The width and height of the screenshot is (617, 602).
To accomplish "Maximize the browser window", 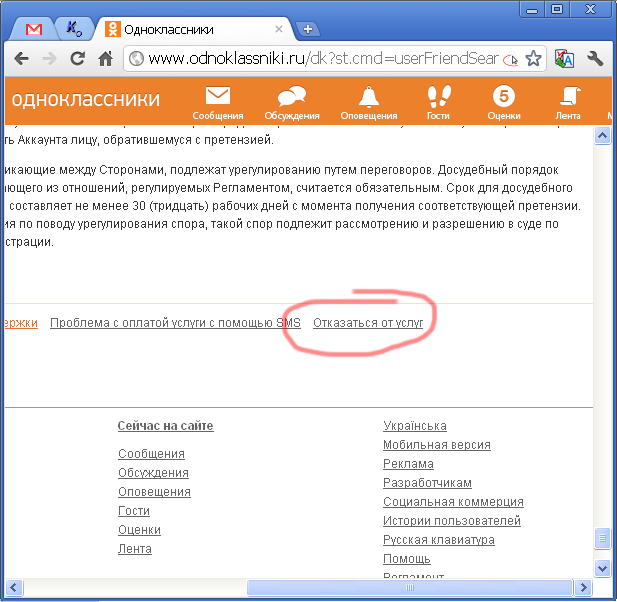I will coord(557,9).
